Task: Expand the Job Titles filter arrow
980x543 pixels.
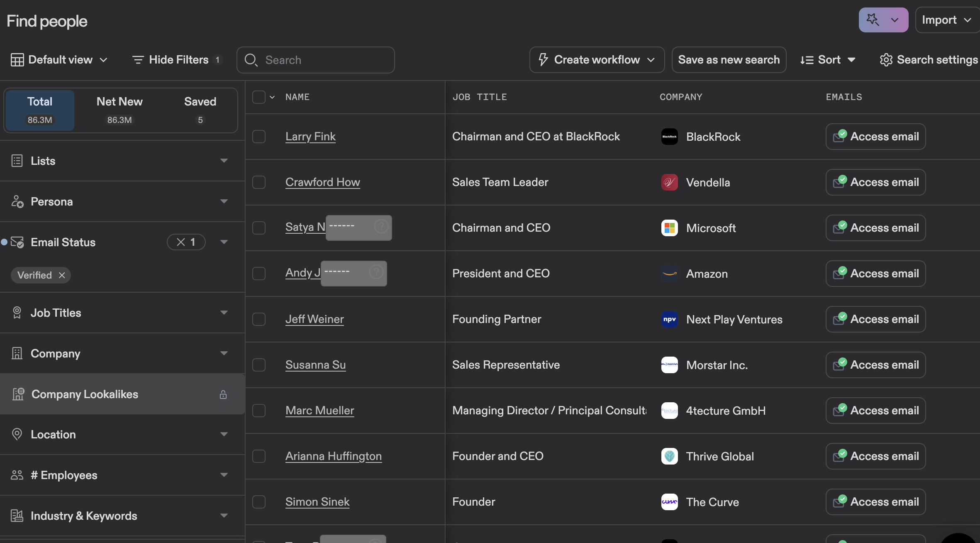Action: 224,313
